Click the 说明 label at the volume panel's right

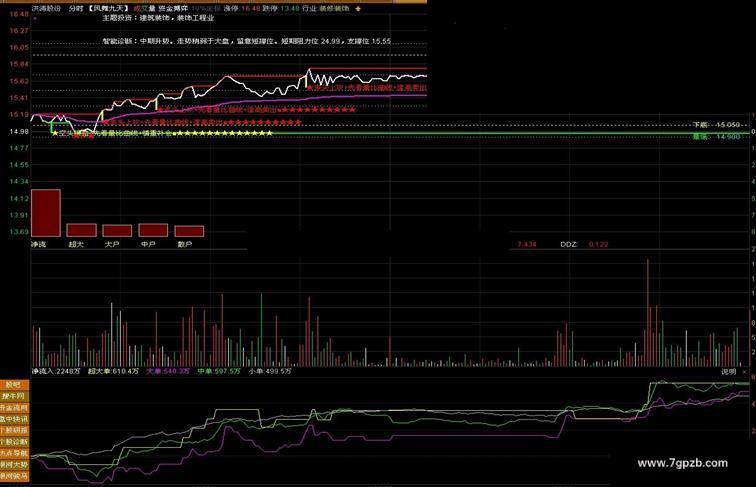pyautogui.click(x=729, y=372)
